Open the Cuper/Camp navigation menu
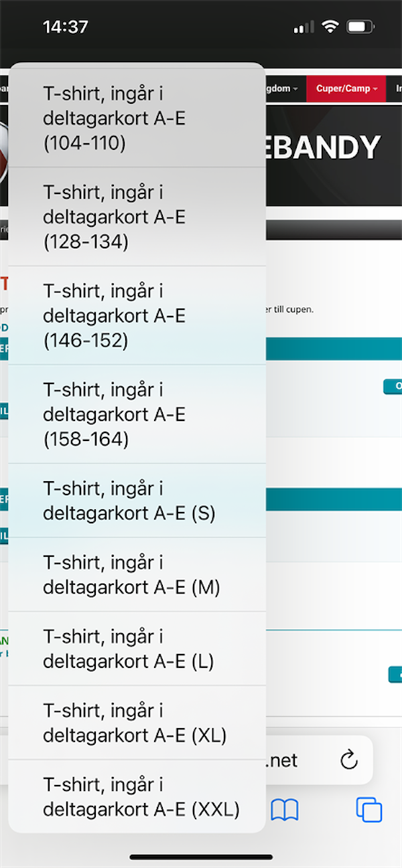402x868 pixels. pos(346,88)
